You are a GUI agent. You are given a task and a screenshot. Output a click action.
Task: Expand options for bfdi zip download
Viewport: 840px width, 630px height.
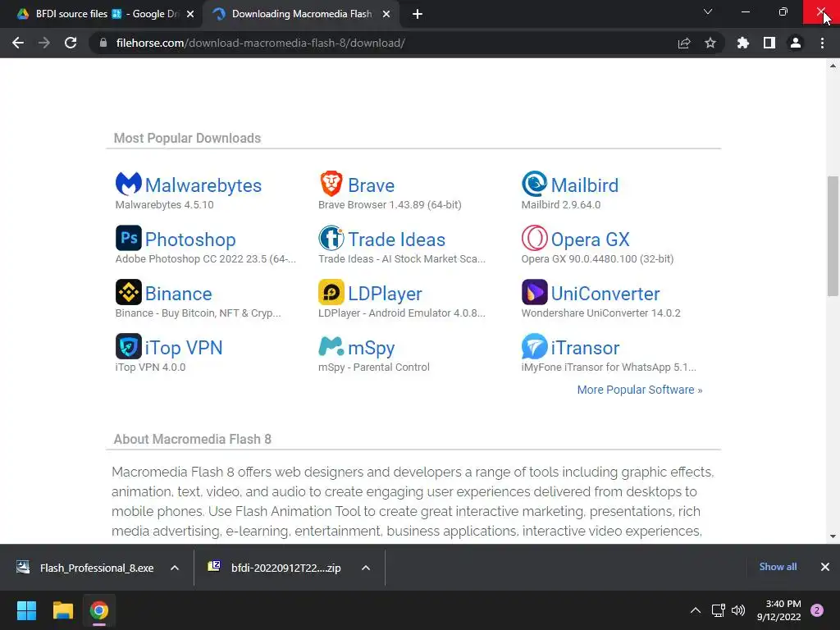(366, 568)
